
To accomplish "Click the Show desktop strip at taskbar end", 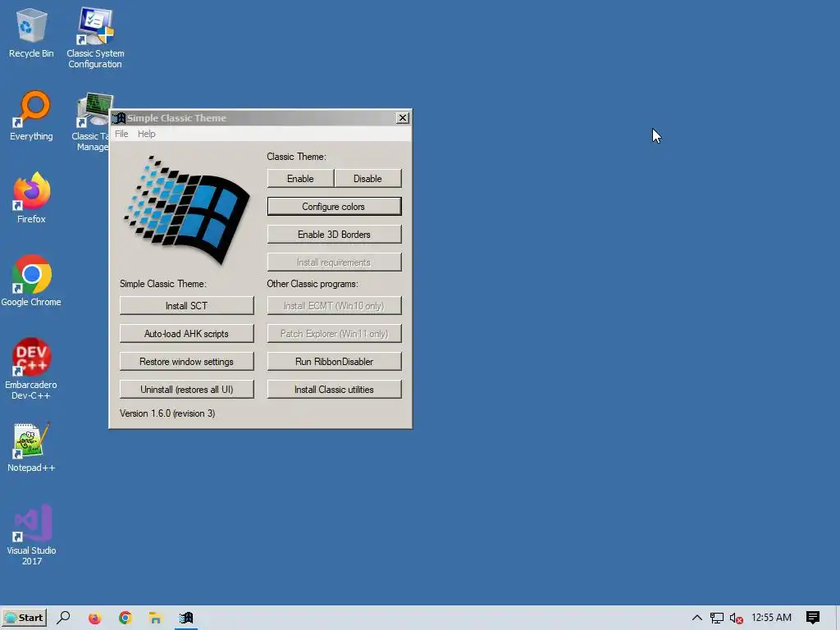I will (838, 618).
